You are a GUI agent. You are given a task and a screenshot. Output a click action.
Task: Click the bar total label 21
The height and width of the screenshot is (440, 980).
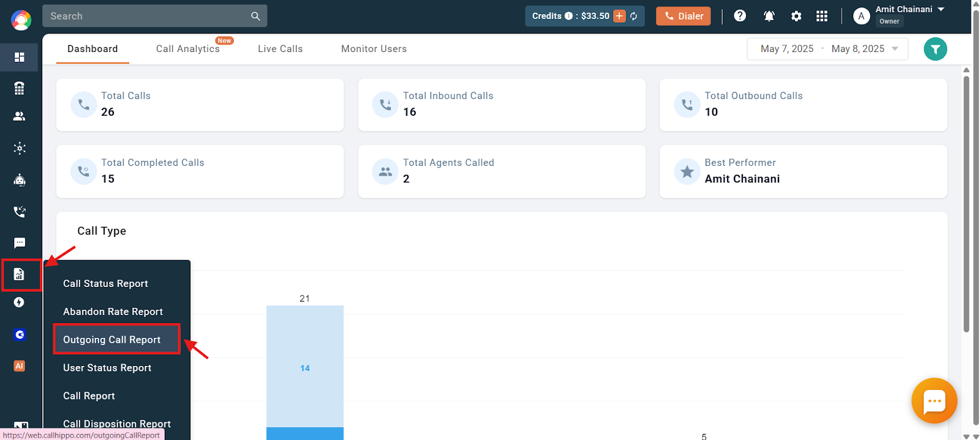click(304, 299)
